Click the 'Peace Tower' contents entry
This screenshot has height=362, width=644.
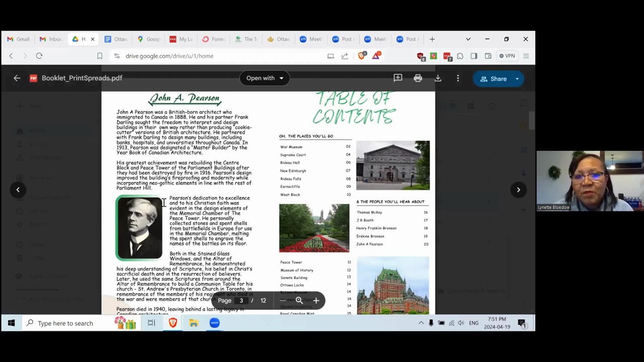coord(291,262)
